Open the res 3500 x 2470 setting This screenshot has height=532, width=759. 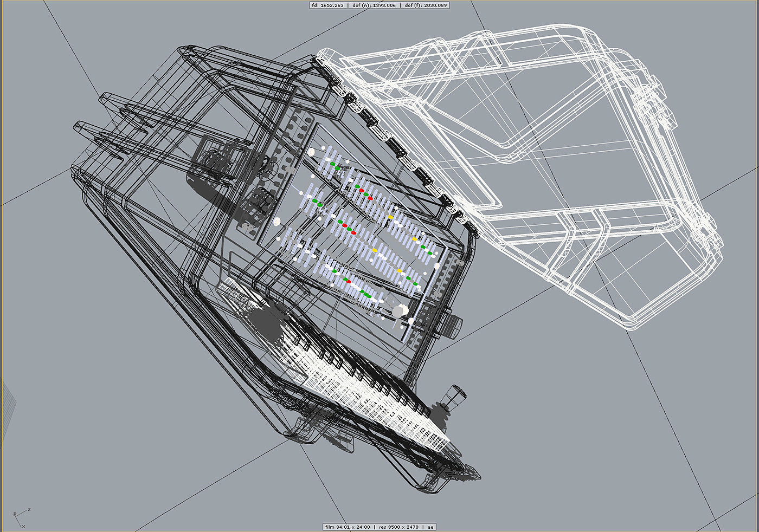pyautogui.click(x=399, y=527)
